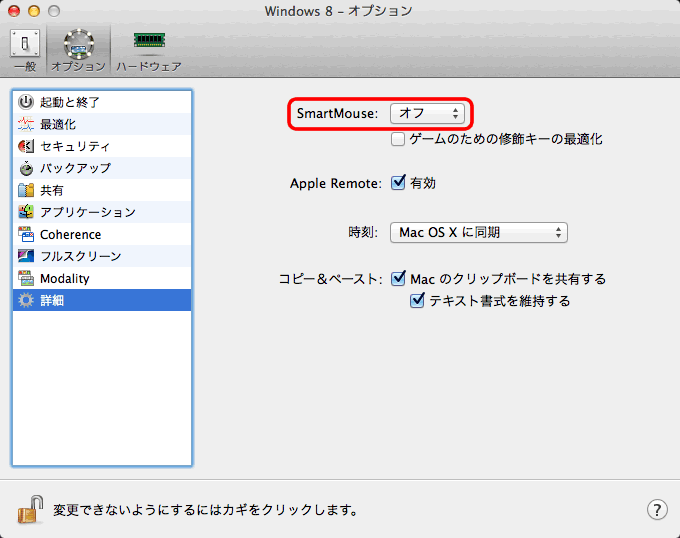
Task: Click the 最適化 graph icon
Action: [26, 124]
